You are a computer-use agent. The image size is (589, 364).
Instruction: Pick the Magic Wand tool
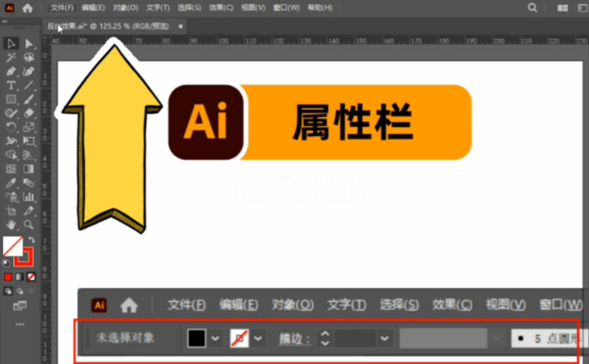(x=11, y=57)
